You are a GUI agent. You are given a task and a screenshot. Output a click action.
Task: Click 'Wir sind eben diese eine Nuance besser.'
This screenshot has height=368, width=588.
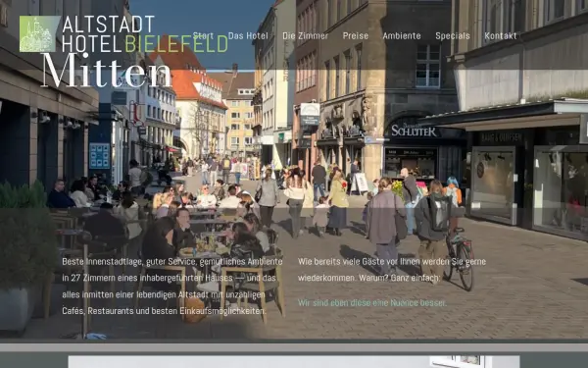[372, 302]
